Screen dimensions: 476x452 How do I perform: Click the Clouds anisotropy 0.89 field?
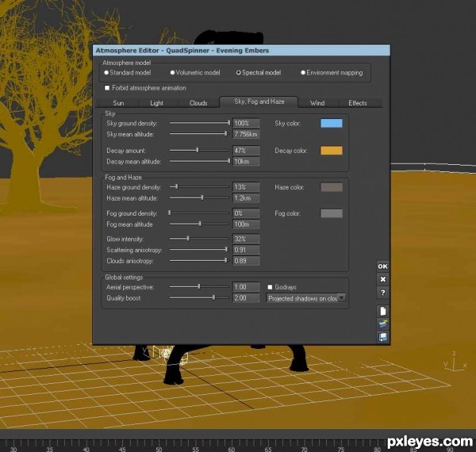246,261
